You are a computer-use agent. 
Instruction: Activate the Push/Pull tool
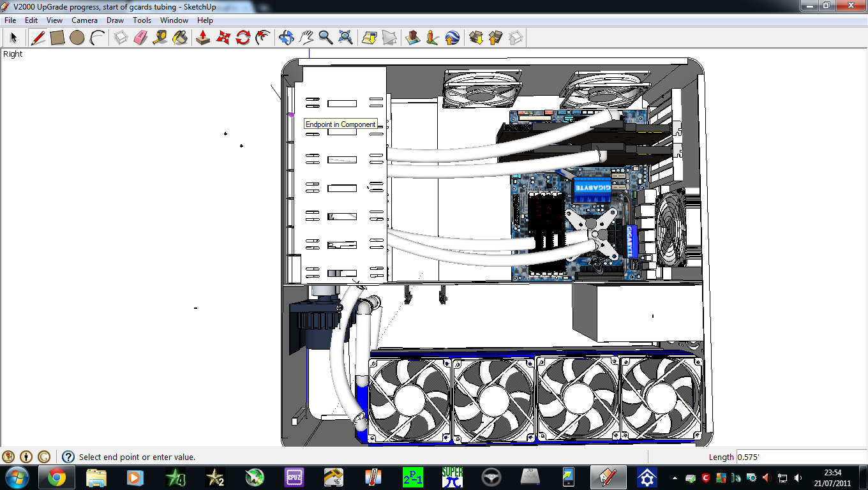click(203, 38)
